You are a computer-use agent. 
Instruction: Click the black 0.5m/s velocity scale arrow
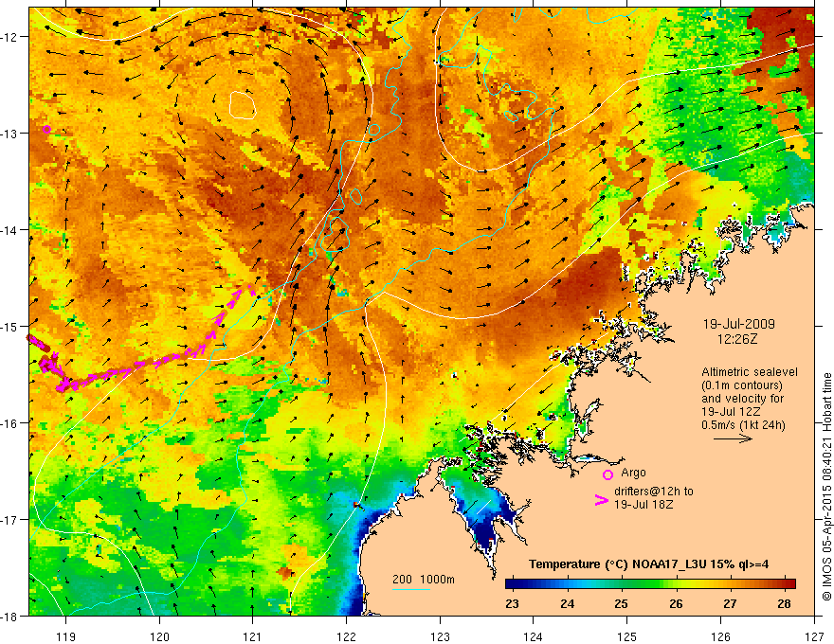click(733, 438)
